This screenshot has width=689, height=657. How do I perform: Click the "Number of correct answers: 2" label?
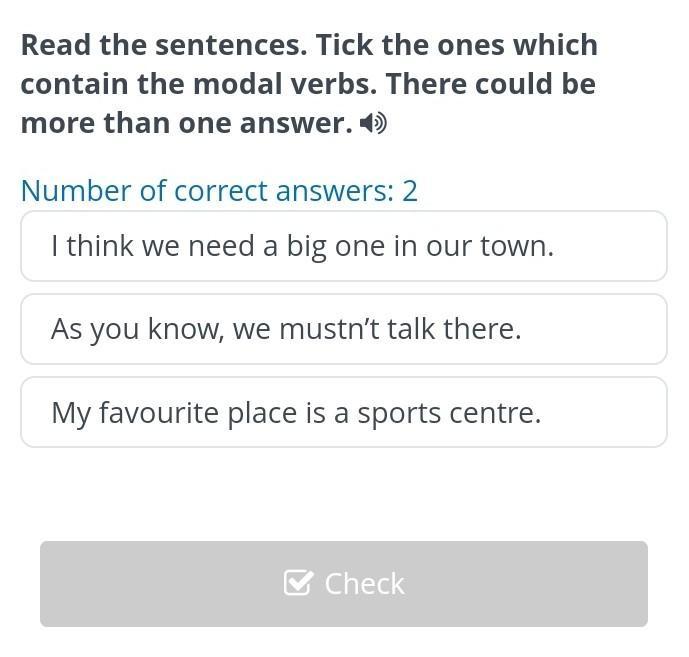(219, 190)
